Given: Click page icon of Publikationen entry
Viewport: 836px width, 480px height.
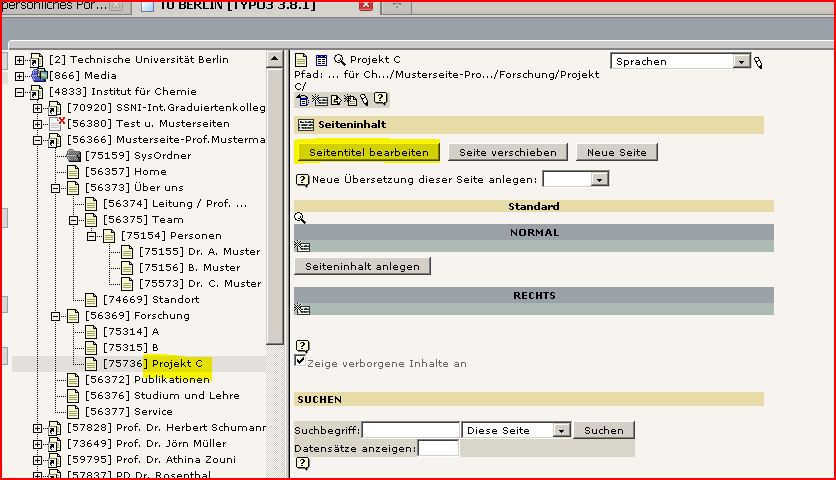Looking at the screenshot, I should click(73, 380).
